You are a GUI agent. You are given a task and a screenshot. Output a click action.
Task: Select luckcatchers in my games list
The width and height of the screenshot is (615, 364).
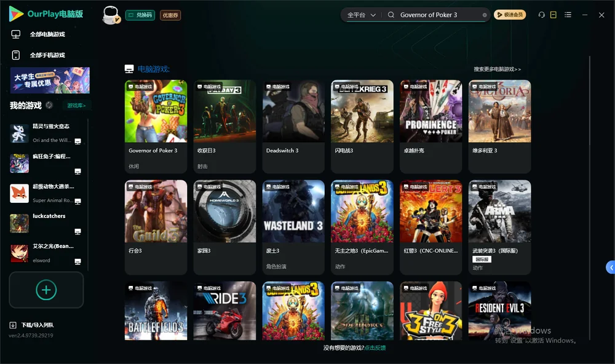tap(46, 223)
